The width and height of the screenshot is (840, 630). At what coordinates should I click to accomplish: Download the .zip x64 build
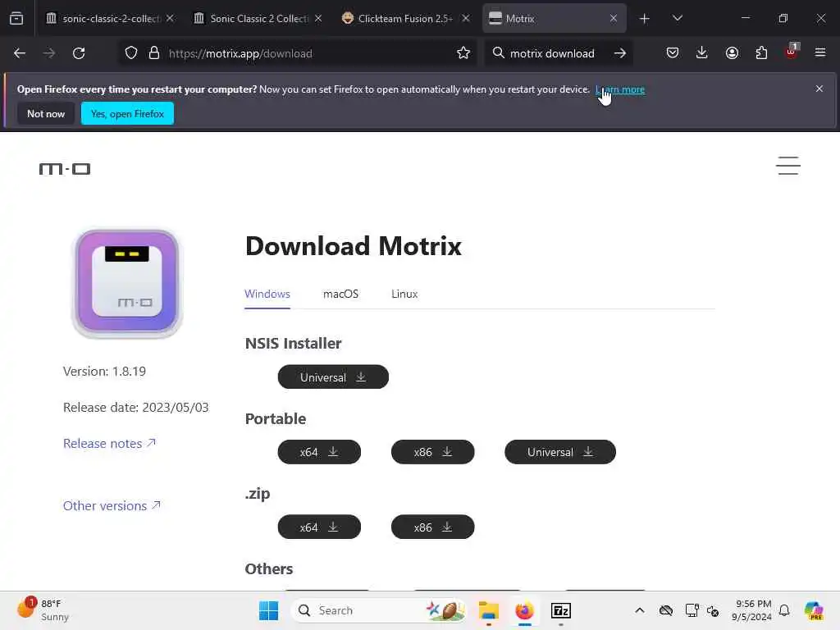319,527
